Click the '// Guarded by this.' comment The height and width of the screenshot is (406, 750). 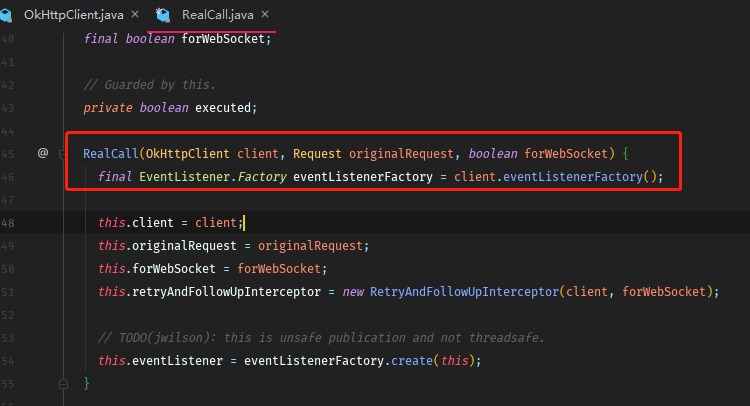(x=149, y=85)
